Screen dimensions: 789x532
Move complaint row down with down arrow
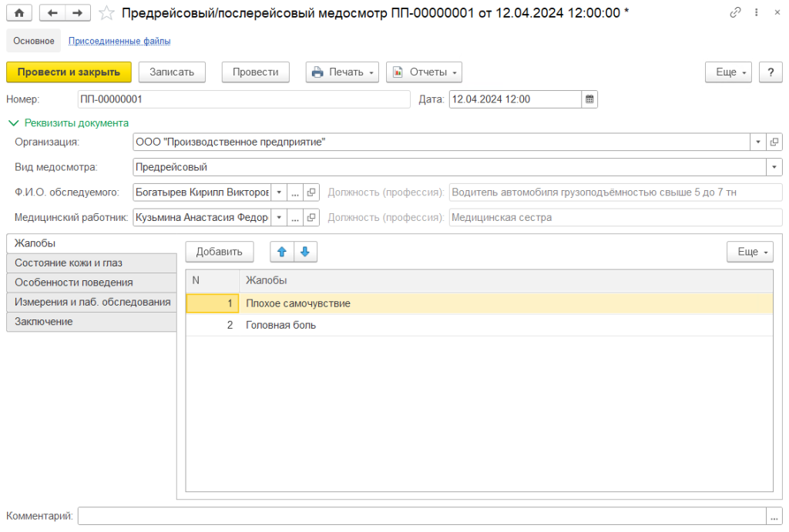click(x=304, y=252)
